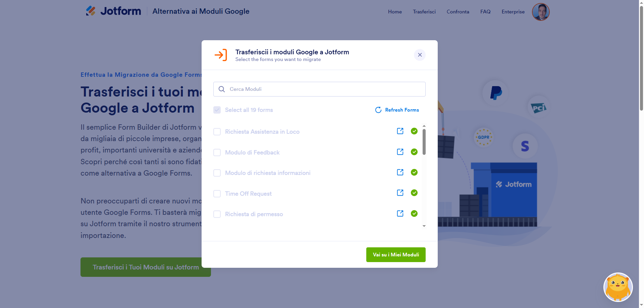Focus the Cerca Moduli search field
This screenshot has width=644, height=308.
tap(319, 89)
